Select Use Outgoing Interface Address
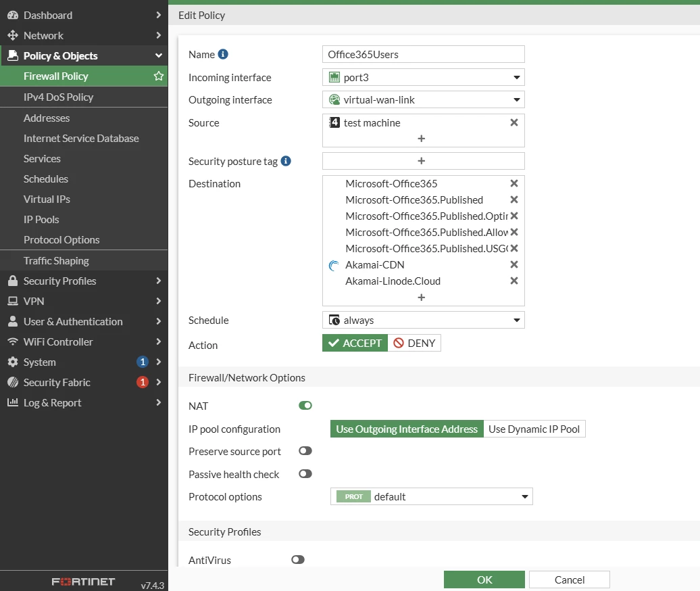 pos(407,429)
